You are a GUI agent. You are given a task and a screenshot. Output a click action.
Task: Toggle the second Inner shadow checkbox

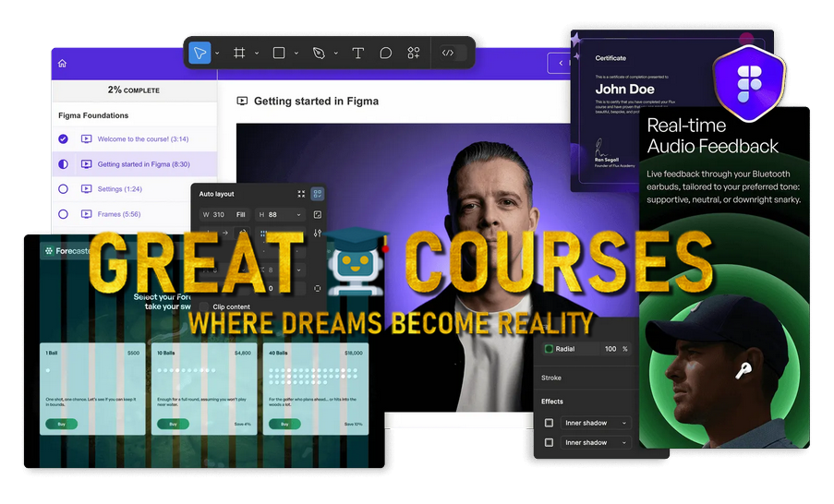point(549,443)
